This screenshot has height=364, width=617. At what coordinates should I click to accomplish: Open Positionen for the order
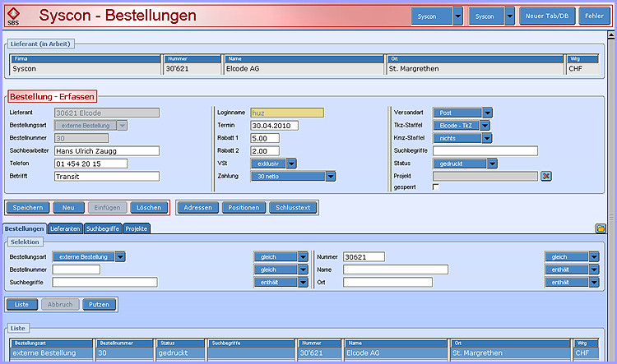(243, 208)
